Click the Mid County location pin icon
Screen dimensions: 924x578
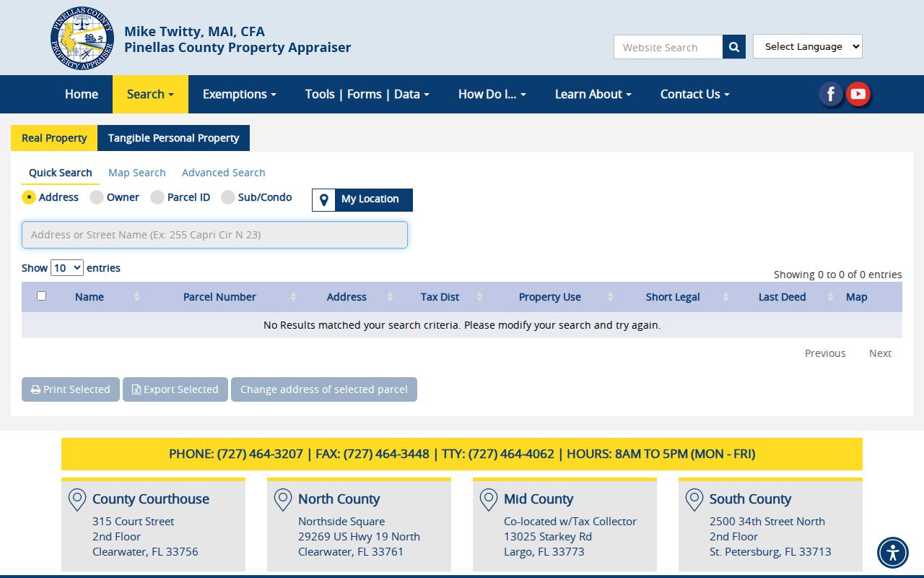[489, 500]
